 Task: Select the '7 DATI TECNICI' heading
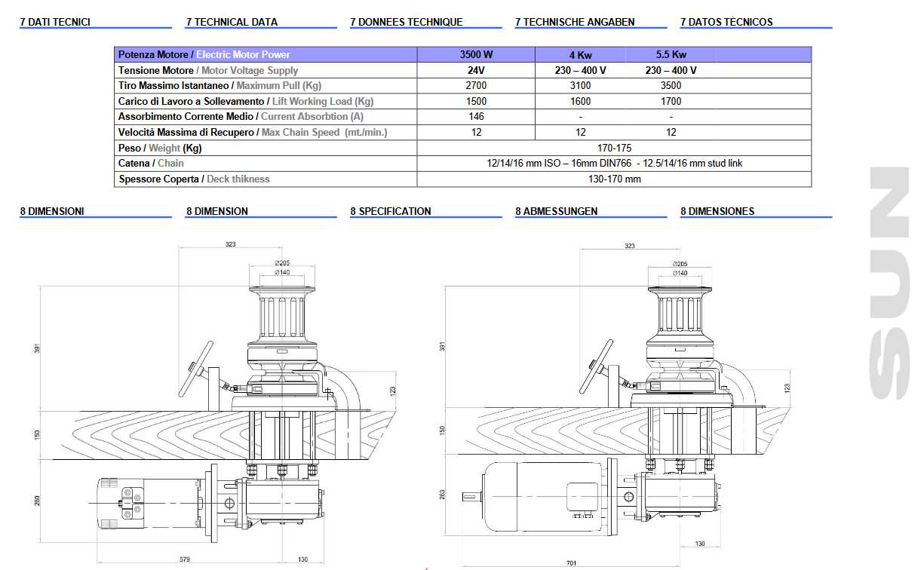click(55, 22)
